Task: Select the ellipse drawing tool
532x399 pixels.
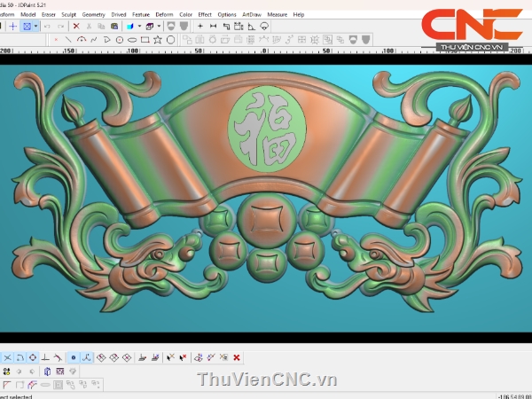Action: 132,40
